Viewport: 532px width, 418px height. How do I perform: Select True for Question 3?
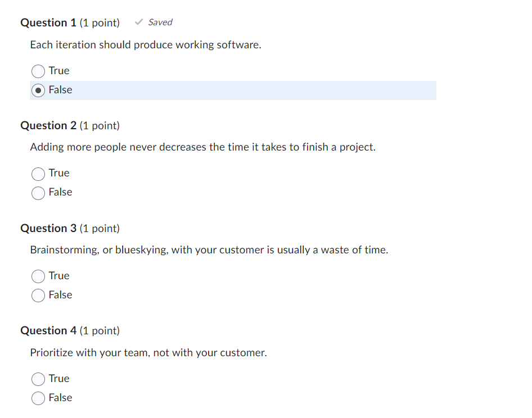pos(38,276)
